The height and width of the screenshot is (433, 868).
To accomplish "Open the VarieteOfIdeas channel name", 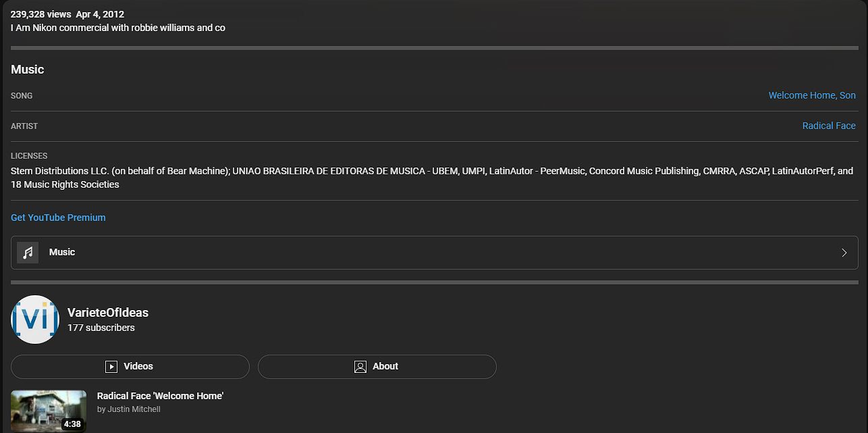I will coord(108,313).
